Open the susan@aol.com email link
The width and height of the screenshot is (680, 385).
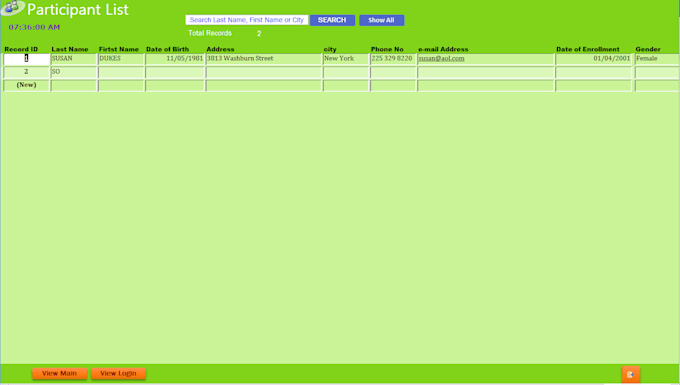tap(441, 59)
